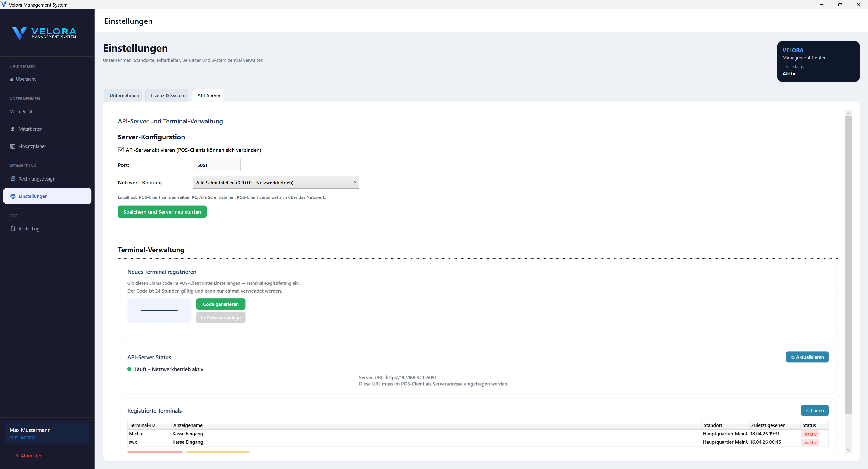Open Einsatzplaner via its calendar icon
868x469 pixels.
click(12, 146)
